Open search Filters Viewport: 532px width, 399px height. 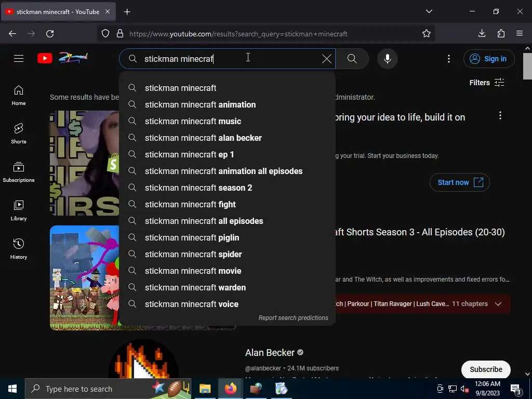coord(486,83)
